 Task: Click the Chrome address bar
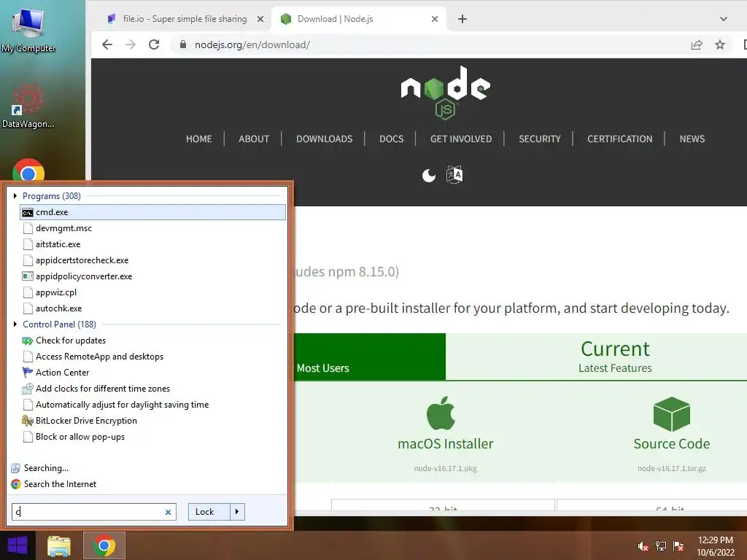[x=429, y=44]
